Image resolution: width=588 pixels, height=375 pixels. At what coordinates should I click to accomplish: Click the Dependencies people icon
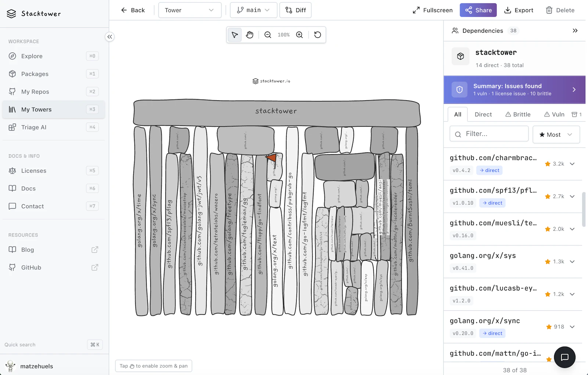point(455,31)
